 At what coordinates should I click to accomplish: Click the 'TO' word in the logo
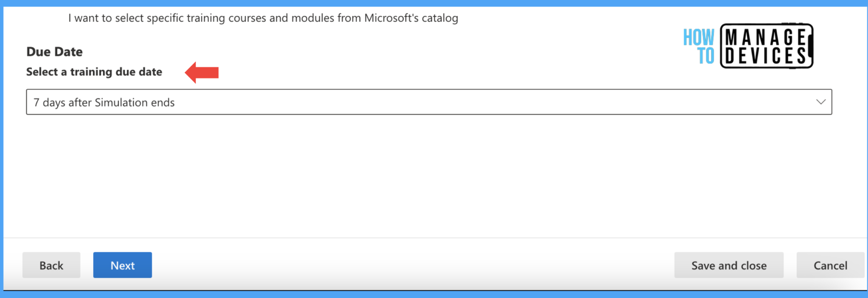click(706, 56)
